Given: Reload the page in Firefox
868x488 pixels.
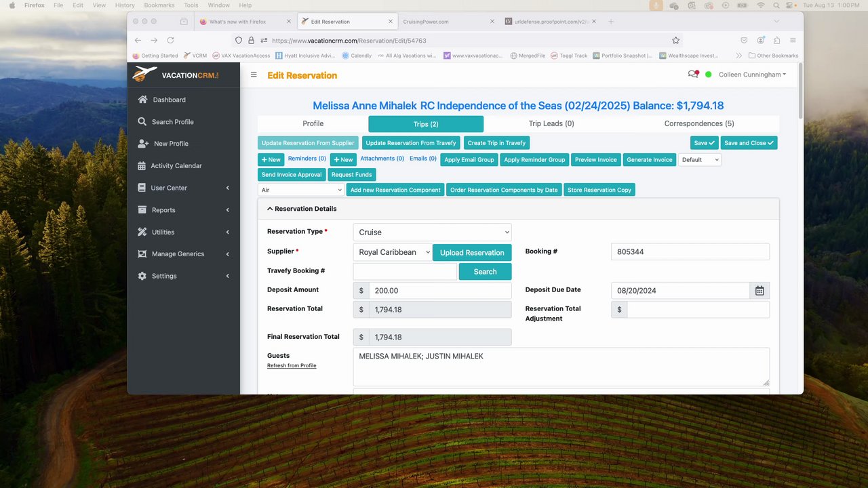Looking at the screenshot, I should coord(170,40).
